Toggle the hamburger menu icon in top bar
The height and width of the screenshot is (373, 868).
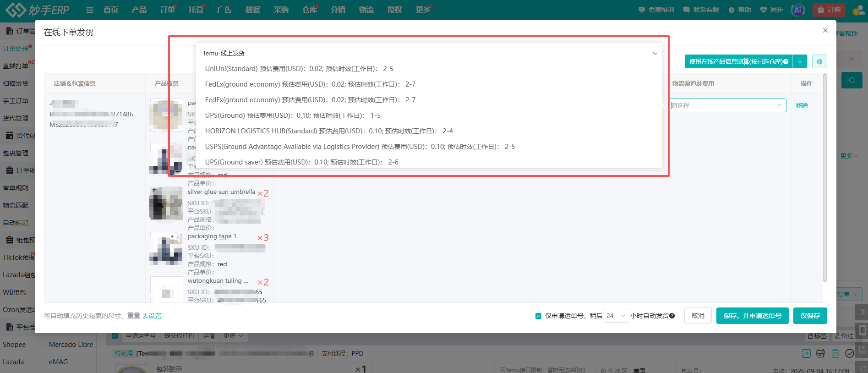click(90, 10)
